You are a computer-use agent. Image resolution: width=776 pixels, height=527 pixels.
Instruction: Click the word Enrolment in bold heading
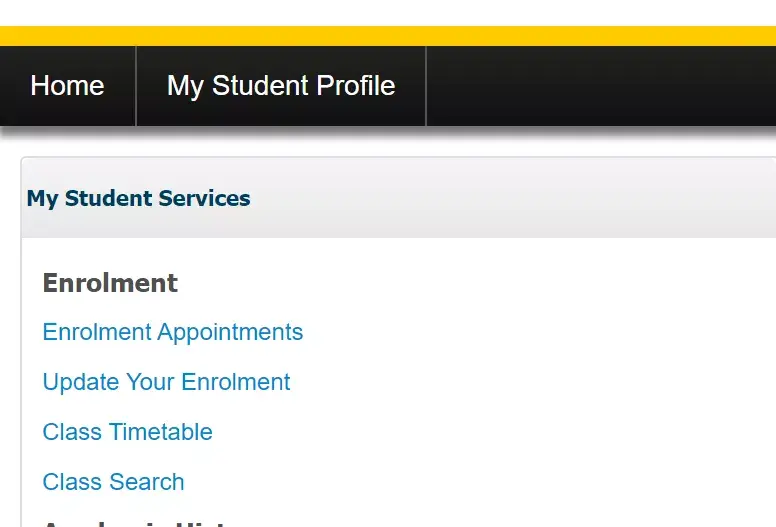click(110, 283)
